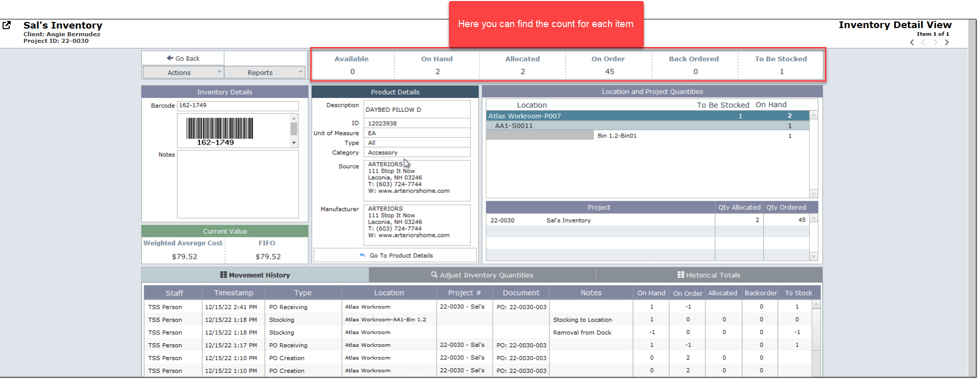Click the Source ARTERIORS address box

(x=417, y=181)
